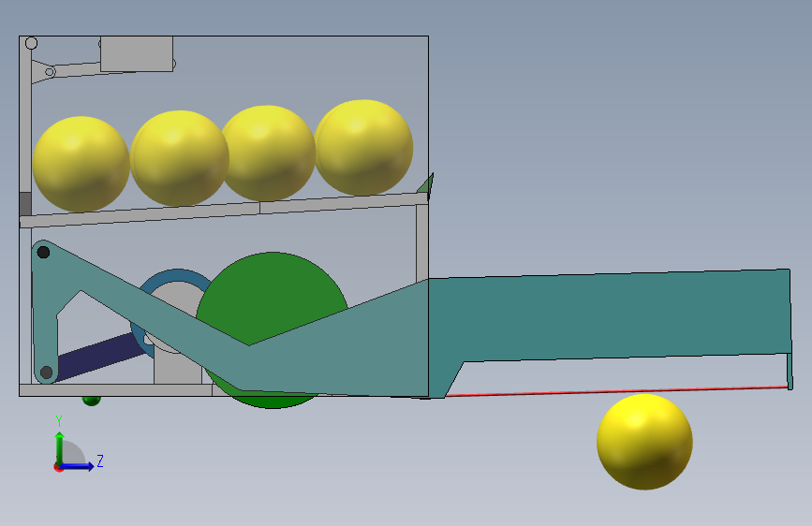Select the yellow ball outside the machine
The height and width of the screenshot is (526, 812).
click(644, 442)
